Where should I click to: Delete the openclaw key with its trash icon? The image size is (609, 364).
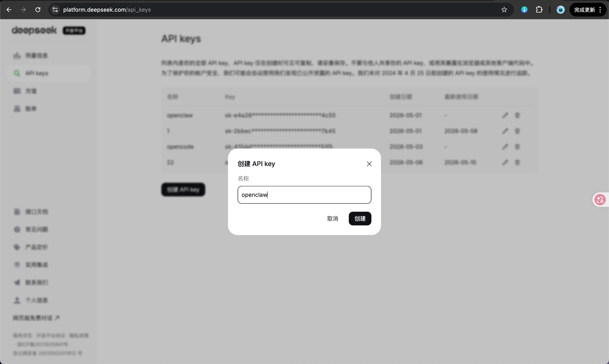point(517,115)
